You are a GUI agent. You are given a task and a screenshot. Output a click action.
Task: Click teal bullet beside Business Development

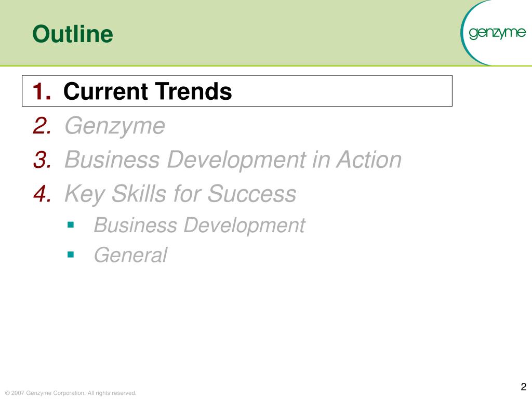point(71,224)
